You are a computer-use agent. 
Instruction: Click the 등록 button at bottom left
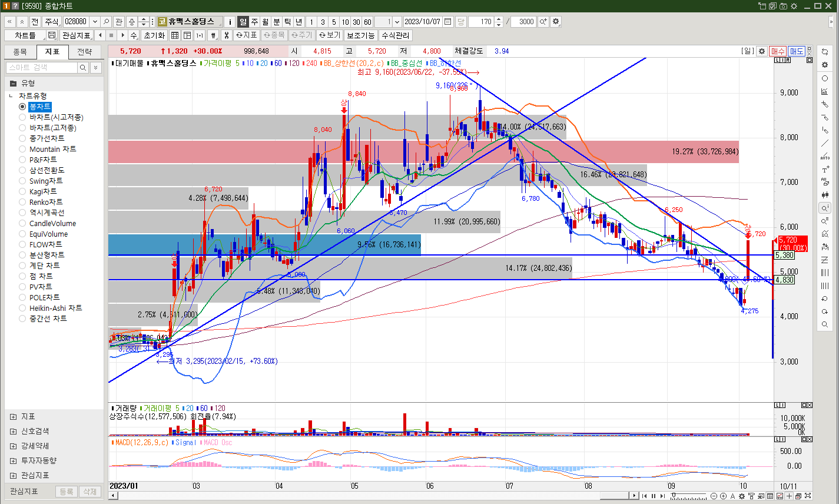click(67, 492)
